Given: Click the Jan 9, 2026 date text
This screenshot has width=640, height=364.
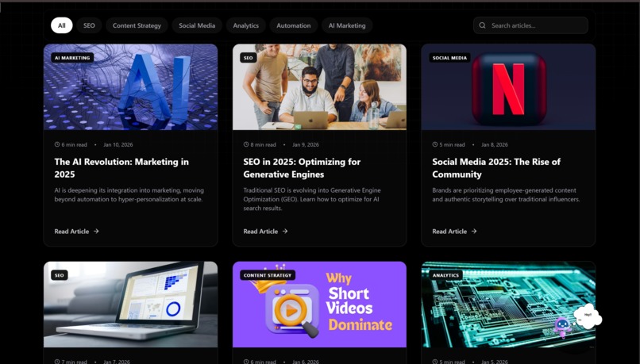Looking at the screenshot, I should click(x=306, y=144).
